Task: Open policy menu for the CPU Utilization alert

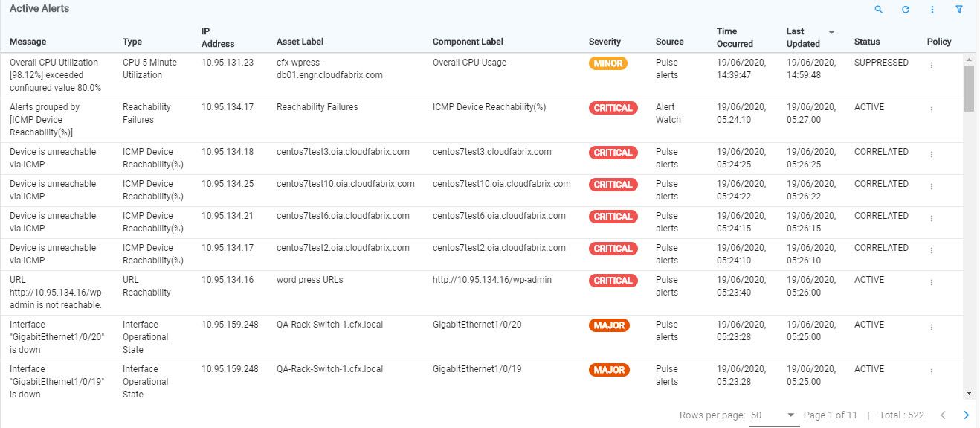Action: [x=932, y=66]
